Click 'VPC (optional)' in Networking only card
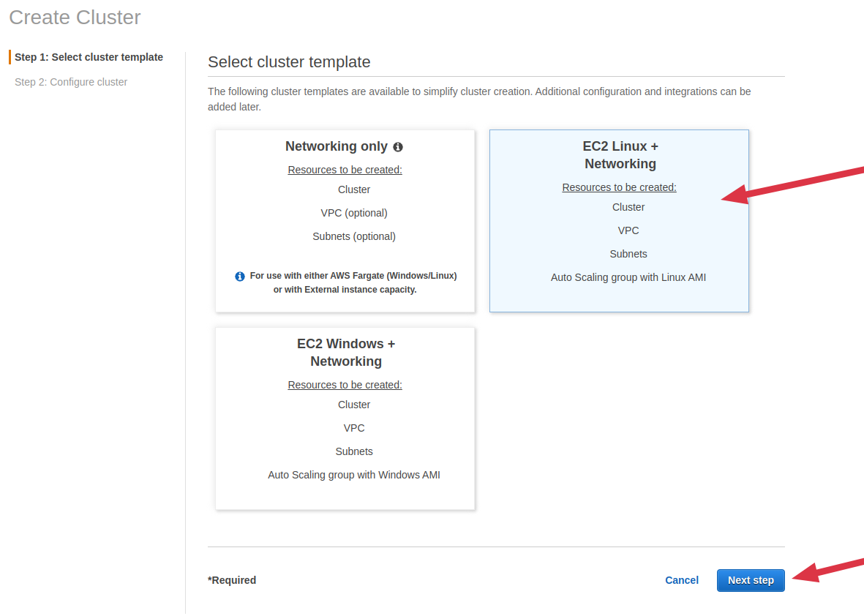The height and width of the screenshot is (616, 864). [x=353, y=213]
